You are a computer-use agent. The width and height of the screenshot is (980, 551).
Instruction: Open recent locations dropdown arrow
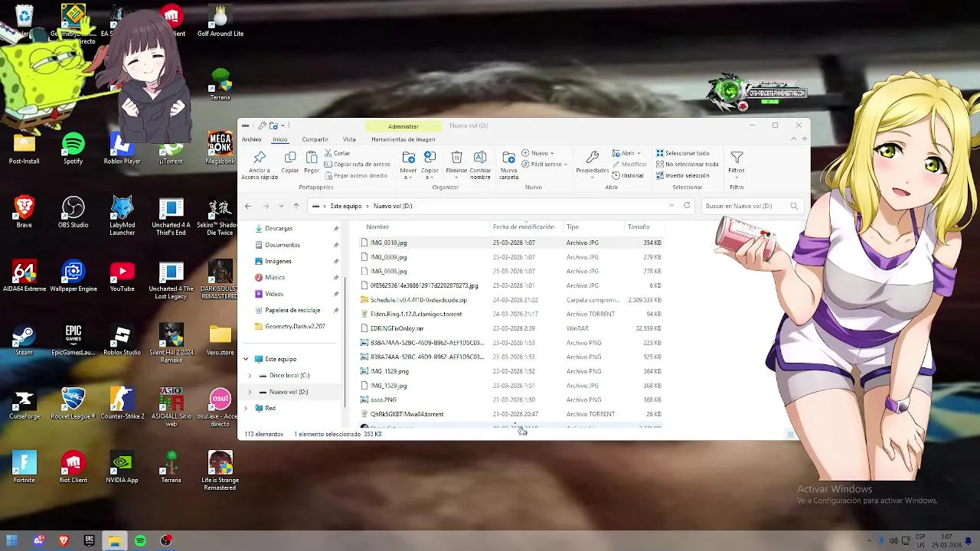281,206
